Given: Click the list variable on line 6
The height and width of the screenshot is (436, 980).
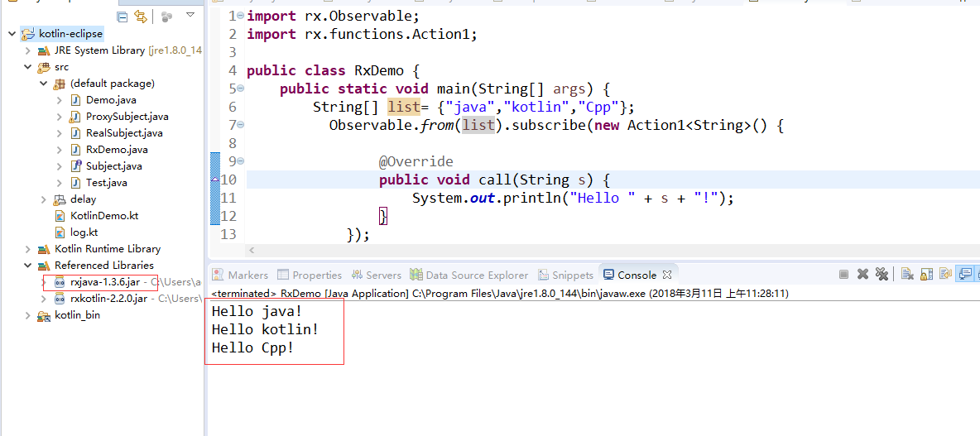Looking at the screenshot, I should (x=404, y=107).
